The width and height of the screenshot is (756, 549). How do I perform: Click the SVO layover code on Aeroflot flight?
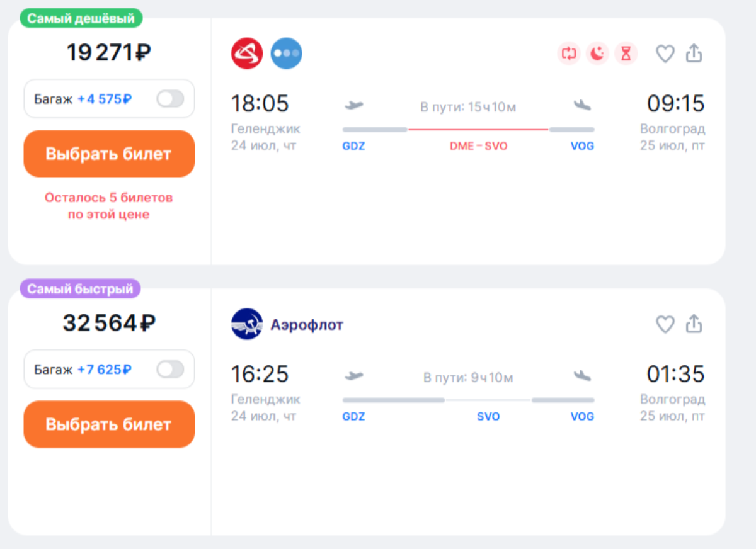pyautogui.click(x=488, y=417)
